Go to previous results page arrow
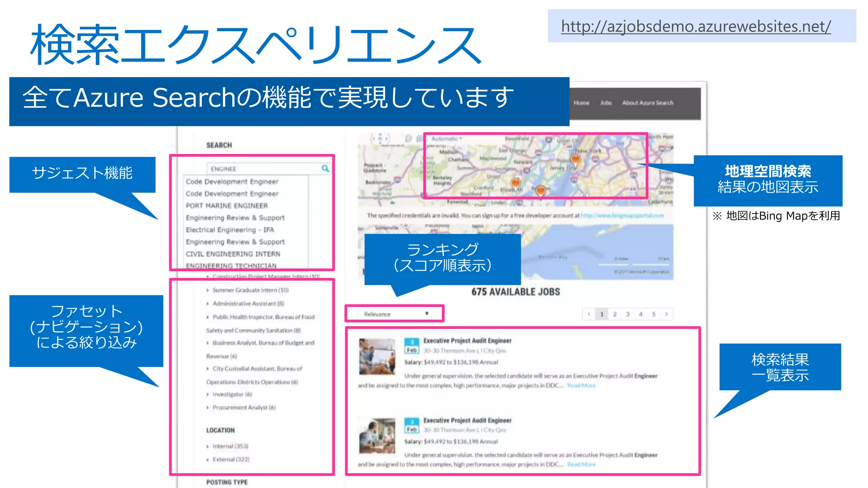This screenshot has width=868, height=488. [589, 314]
